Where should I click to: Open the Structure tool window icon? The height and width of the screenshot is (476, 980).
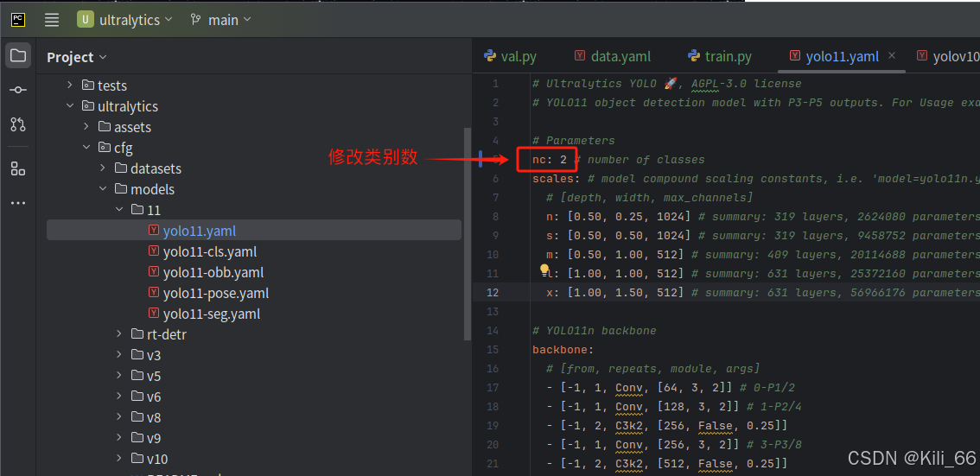click(18, 168)
